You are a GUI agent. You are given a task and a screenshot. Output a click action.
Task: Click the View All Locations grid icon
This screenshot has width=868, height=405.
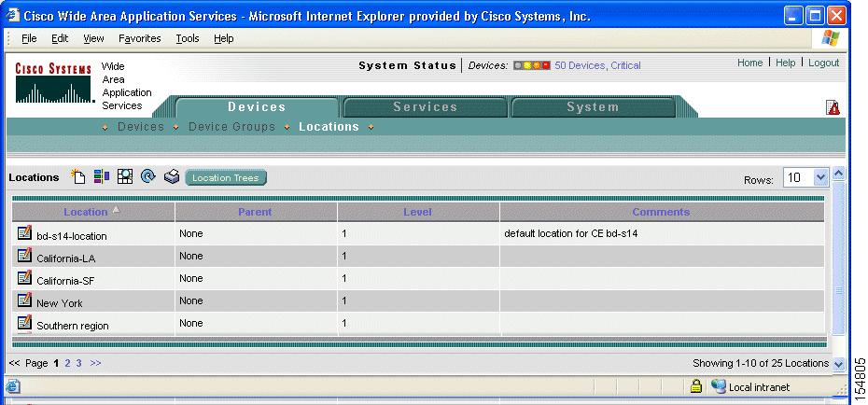[x=125, y=176]
